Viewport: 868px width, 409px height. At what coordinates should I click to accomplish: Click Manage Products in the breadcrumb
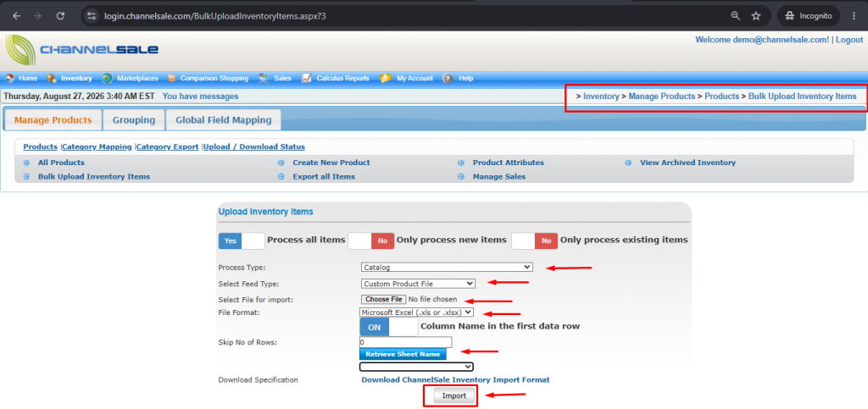click(661, 97)
